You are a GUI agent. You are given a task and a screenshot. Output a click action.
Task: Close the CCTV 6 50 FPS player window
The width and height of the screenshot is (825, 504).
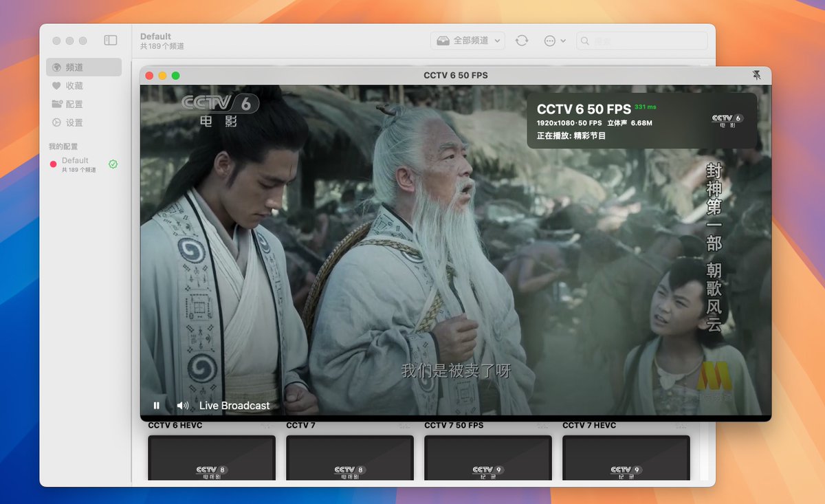pyautogui.click(x=149, y=76)
